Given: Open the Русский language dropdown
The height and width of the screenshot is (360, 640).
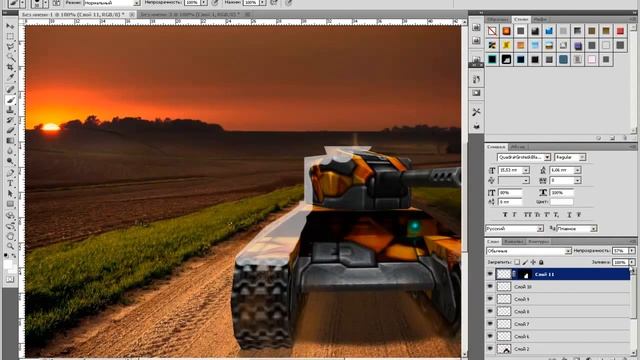Looking at the screenshot, I should pyautogui.click(x=540, y=229).
